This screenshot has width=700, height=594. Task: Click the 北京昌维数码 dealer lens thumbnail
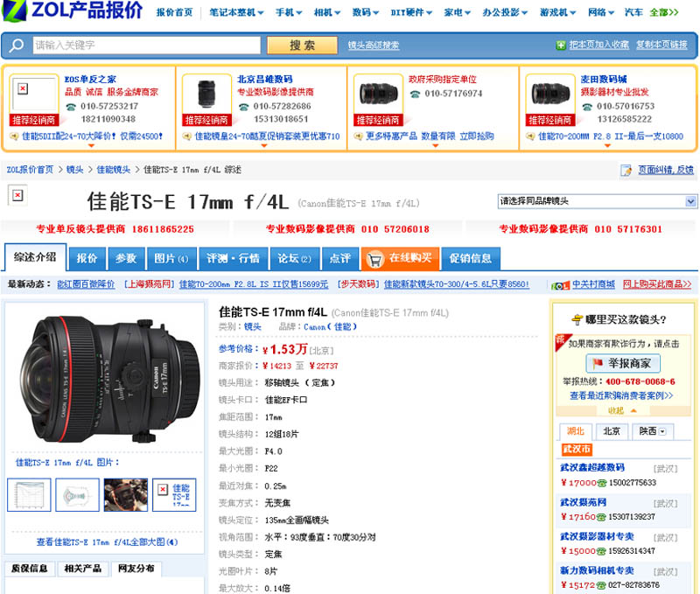pos(206,94)
